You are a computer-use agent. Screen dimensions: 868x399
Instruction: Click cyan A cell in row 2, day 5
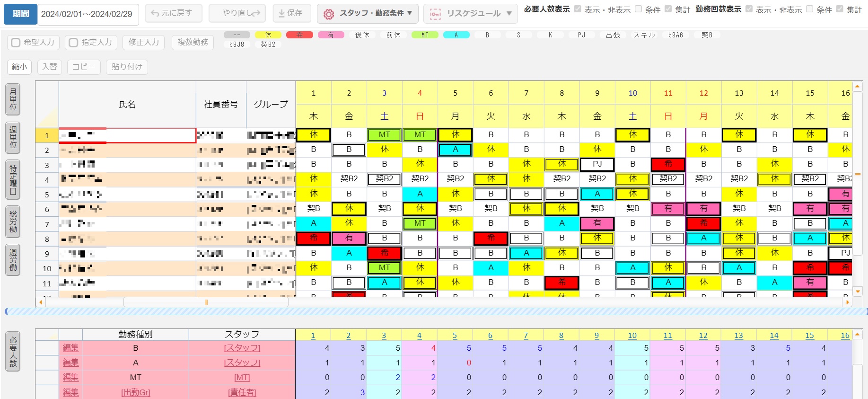(456, 150)
